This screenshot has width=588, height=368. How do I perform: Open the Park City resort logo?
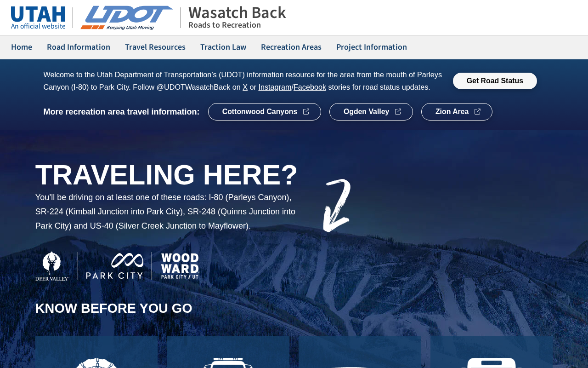115,266
